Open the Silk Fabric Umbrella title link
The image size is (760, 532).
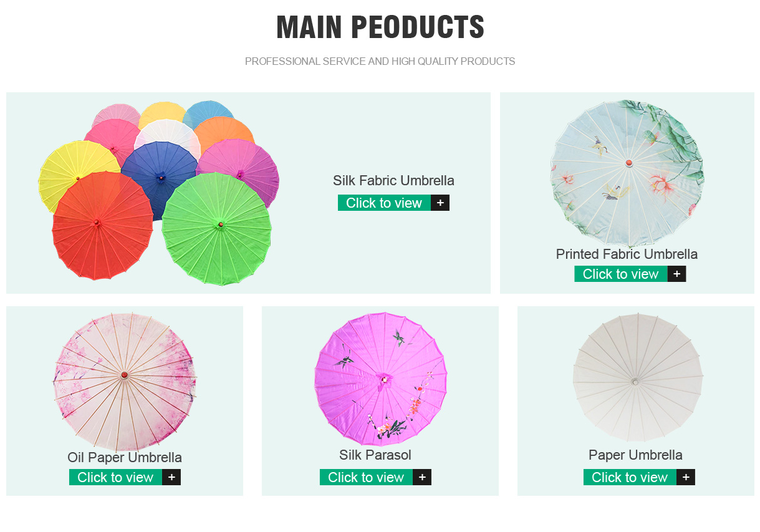click(393, 181)
